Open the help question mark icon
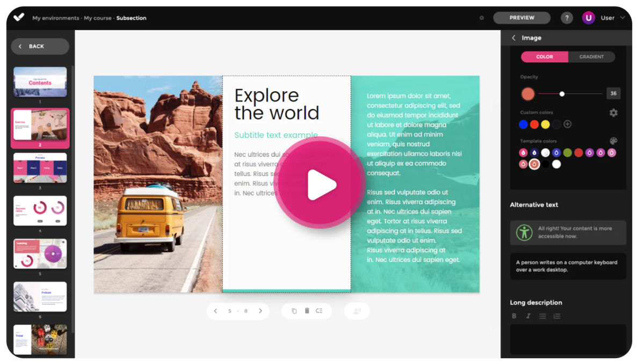Viewport: 638px width, 364px height. (x=567, y=18)
